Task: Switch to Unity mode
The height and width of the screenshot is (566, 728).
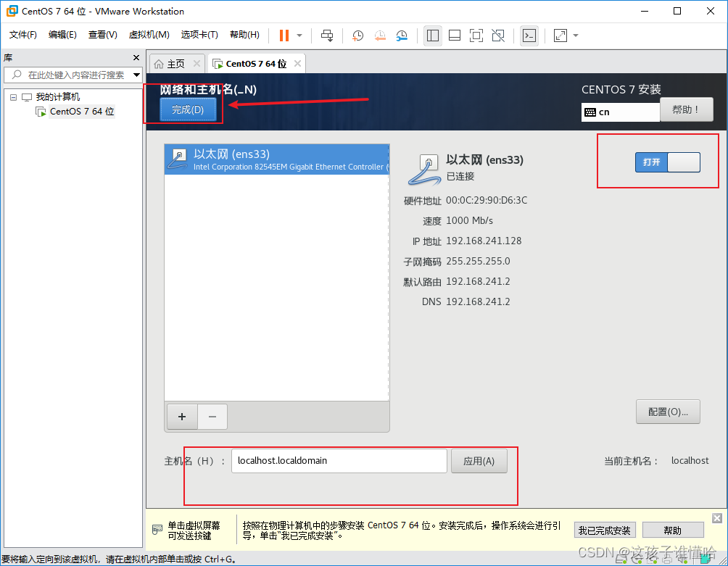Action: coord(498,36)
